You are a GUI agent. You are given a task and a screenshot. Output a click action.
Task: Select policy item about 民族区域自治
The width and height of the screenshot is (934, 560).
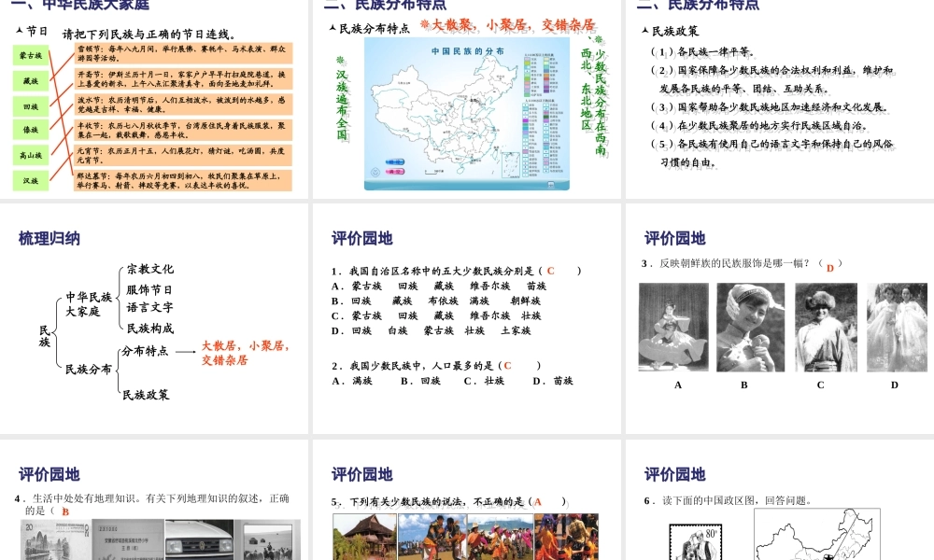pos(758,126)
